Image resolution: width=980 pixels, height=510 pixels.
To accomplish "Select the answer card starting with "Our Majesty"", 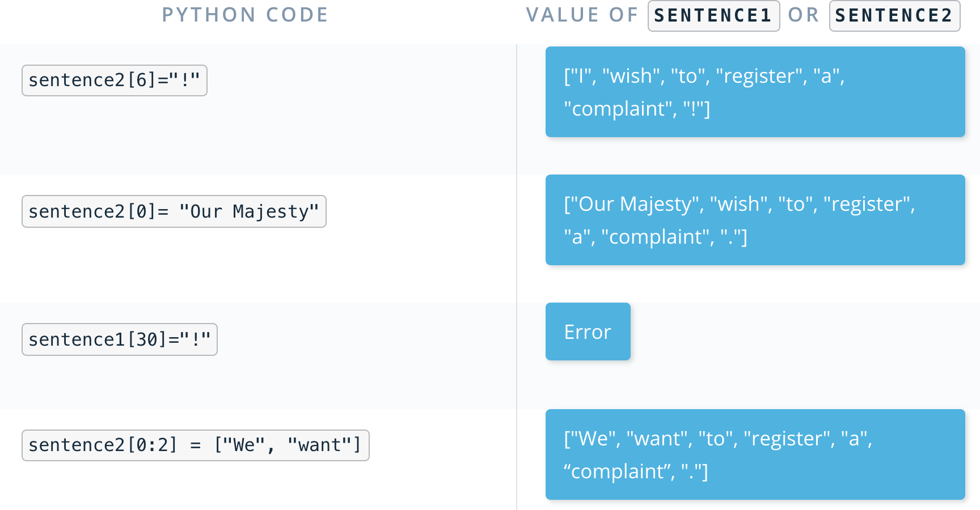I will 754,220.
